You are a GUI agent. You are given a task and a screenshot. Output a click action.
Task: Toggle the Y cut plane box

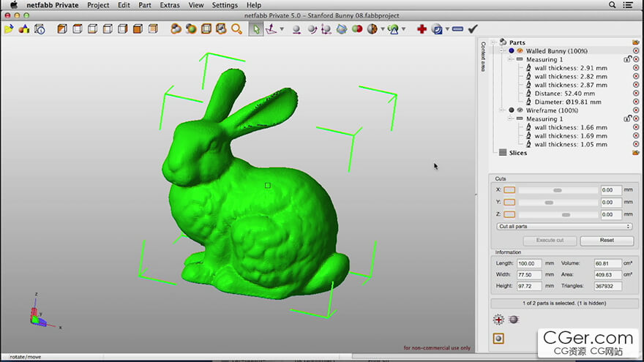[x=509, y=202]
